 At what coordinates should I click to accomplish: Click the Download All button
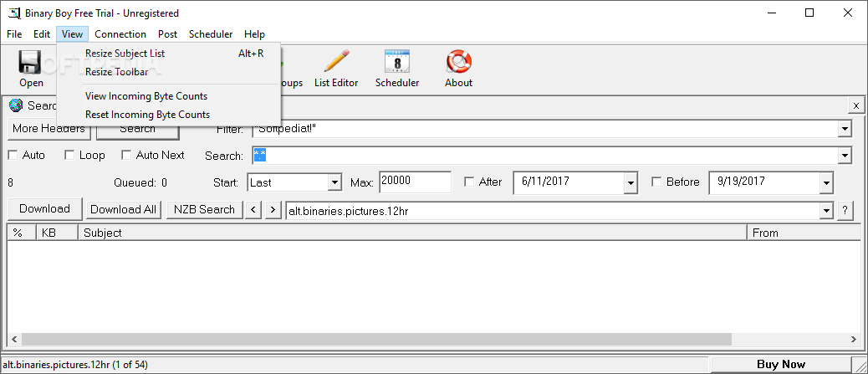pyautogui.click(x=124, y=209)
